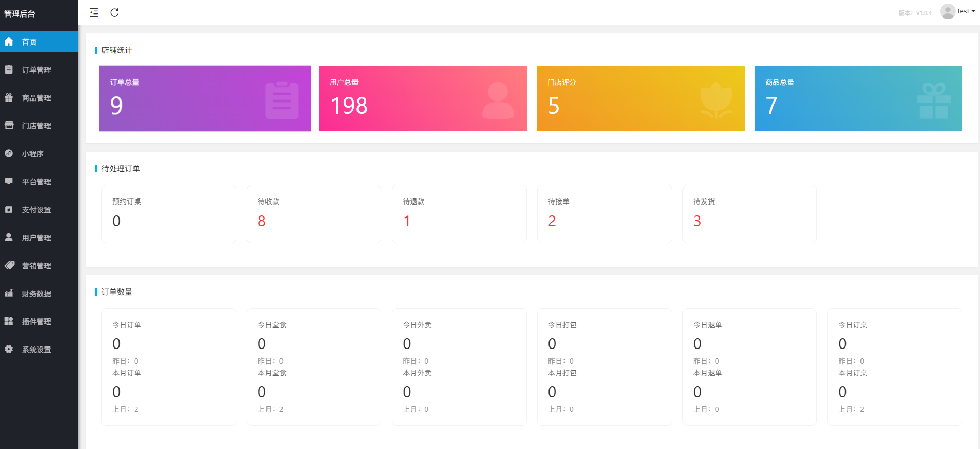Click the puzzle icon for plugin management

pyautogui.click(x=9, y=321)
